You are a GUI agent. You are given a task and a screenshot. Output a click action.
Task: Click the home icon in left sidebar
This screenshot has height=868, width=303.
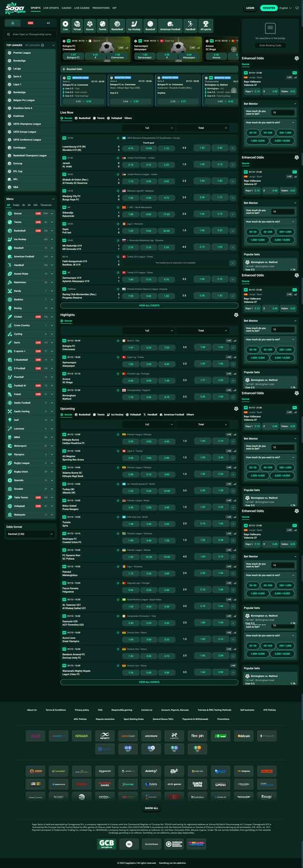(13, 23)
